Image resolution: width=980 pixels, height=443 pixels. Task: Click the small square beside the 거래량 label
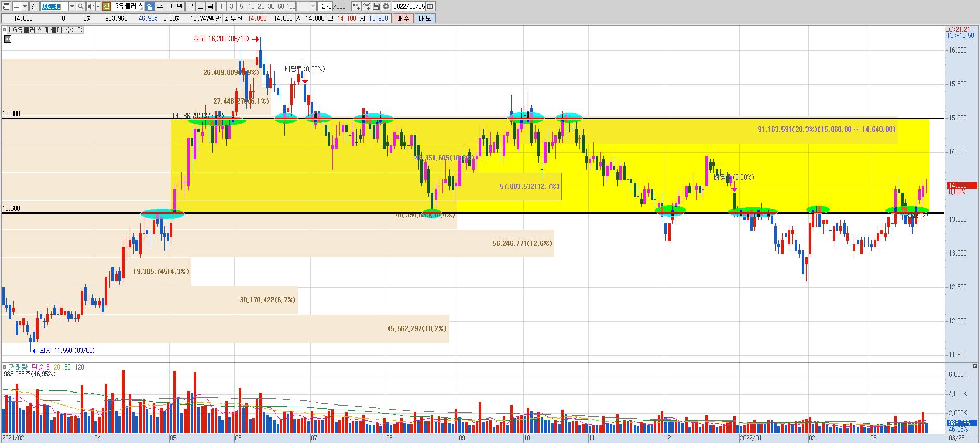pyautogui.click(x=5, y=368)
